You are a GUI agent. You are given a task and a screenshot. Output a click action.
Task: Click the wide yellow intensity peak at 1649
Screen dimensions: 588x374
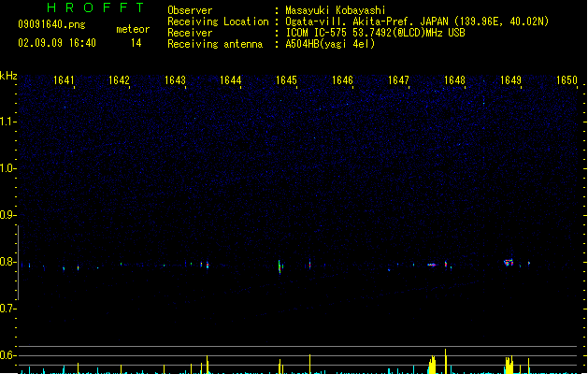(509, 365)
